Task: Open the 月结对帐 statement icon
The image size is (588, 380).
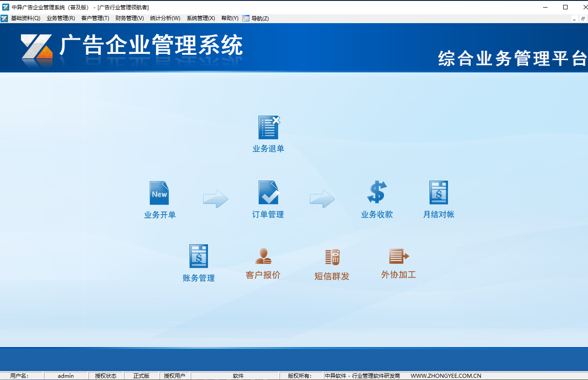Action: click(439, 192)
